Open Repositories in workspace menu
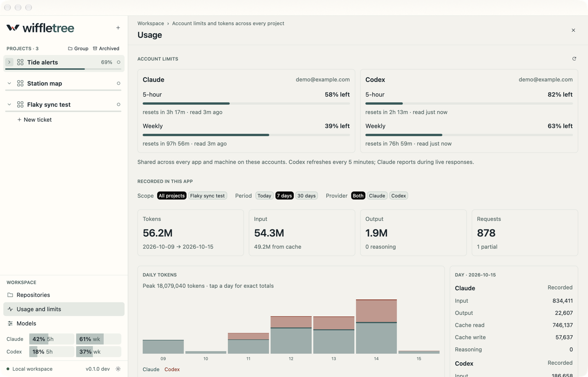588x377 pixels. [x=64, y=295]
